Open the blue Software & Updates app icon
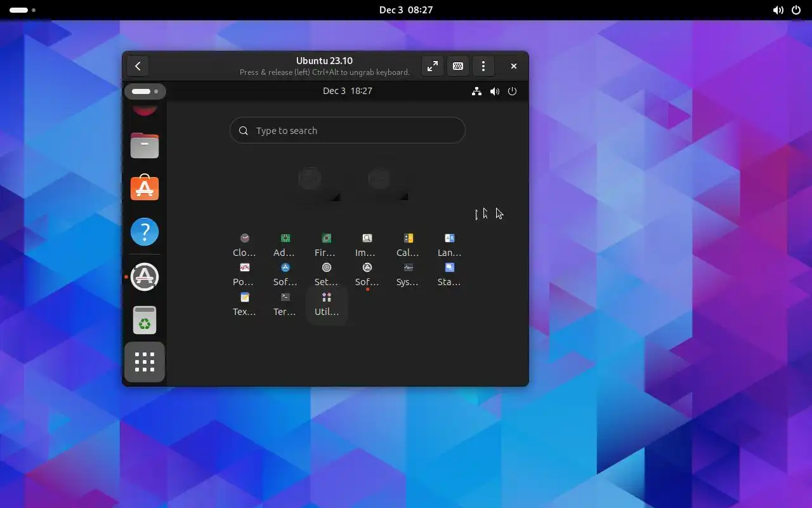The width and height of the screenshot is (812, 508). 285,274
